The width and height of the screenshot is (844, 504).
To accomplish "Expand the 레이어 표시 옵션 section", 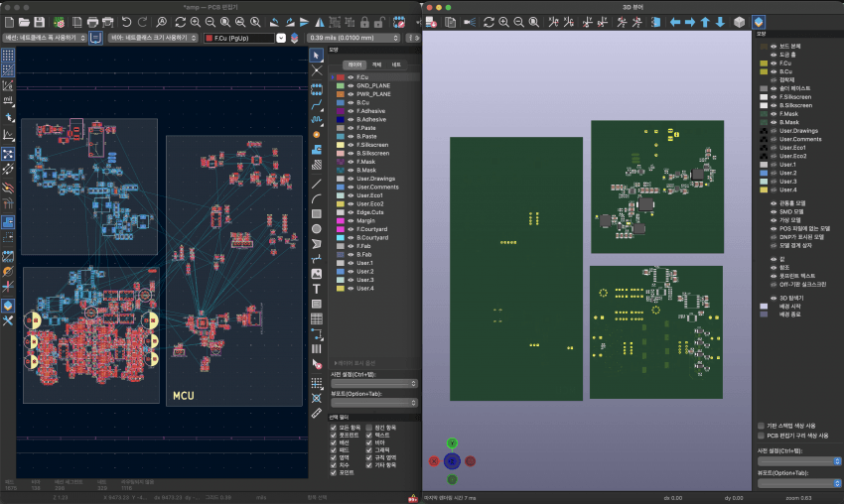I will [354, 363].
